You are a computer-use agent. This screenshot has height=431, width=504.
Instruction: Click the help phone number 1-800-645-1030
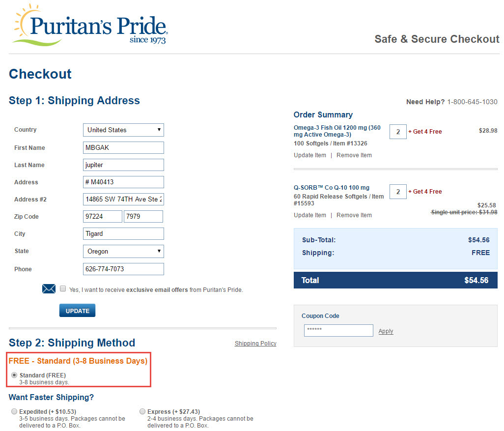point(472,102)
